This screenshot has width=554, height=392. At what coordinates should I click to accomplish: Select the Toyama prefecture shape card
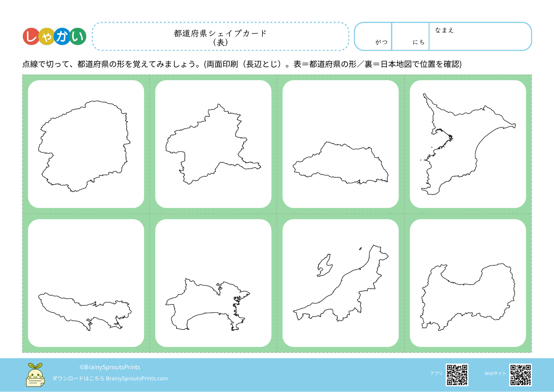[468, 283]
